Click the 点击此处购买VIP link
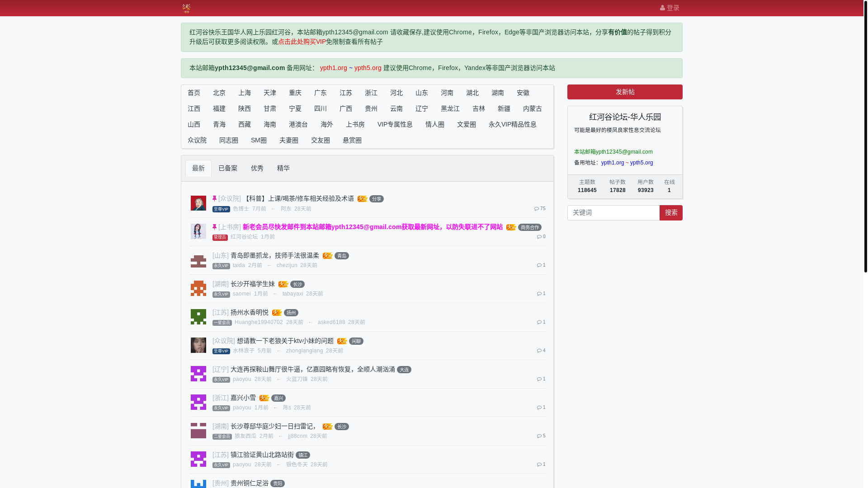 (302, 42)
